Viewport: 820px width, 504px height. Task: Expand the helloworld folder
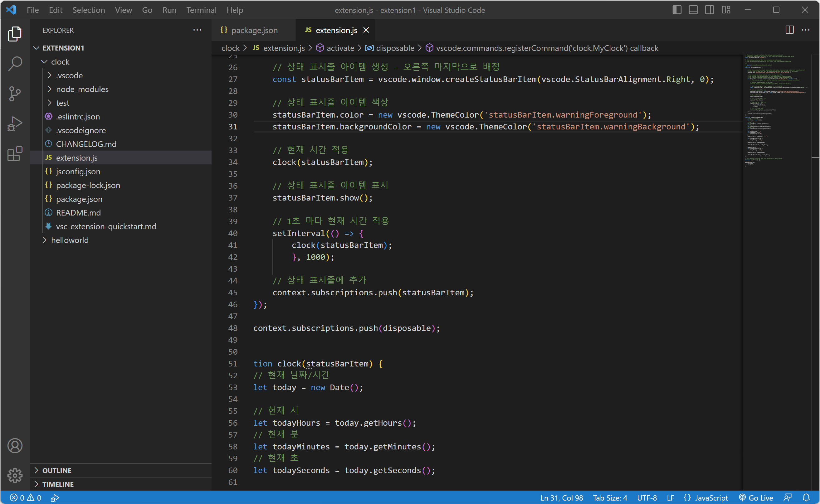[x=70, y=240]
